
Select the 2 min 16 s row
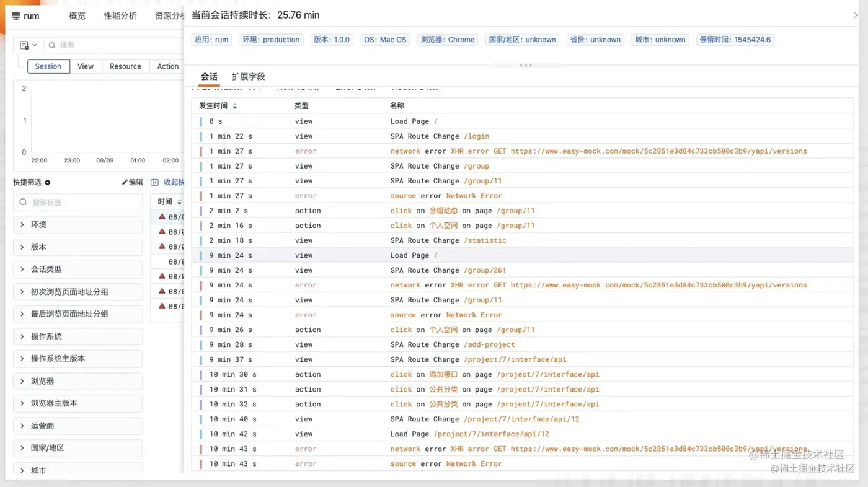522,226
